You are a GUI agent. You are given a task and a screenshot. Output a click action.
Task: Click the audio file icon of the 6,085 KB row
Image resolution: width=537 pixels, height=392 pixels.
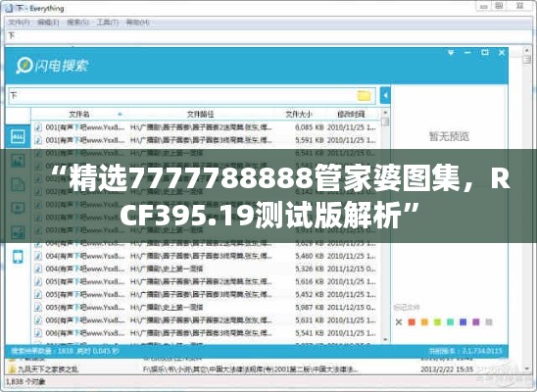38,127
